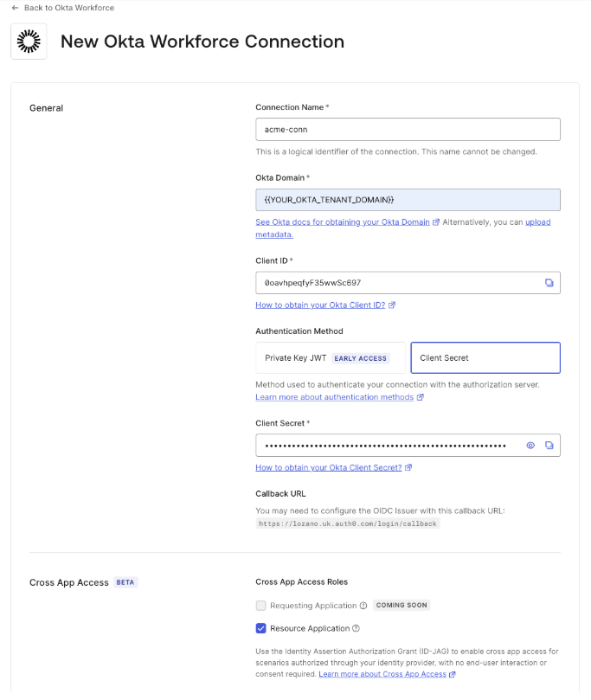Click the Callback URL label
The image size is (591, 700).
pos(280,494)
